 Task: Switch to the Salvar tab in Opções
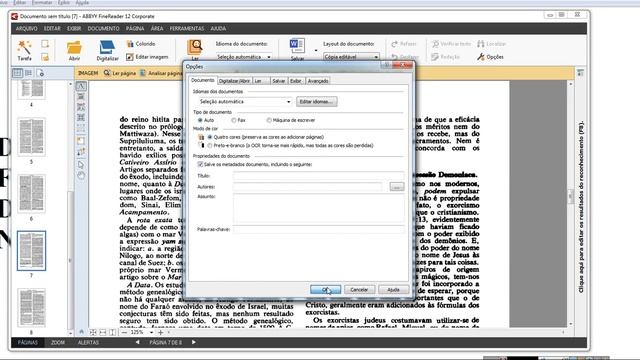pyautogui.click(x=278, y=81)
